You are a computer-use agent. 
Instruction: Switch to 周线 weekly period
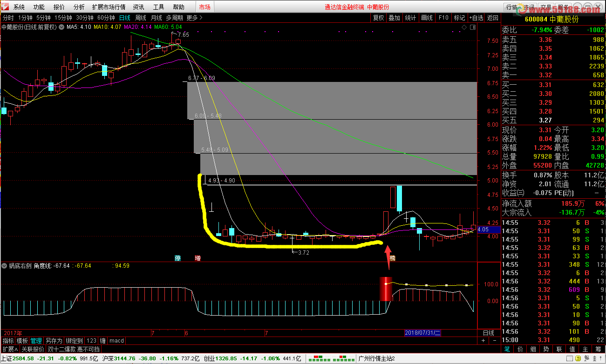tap(141, 18)
